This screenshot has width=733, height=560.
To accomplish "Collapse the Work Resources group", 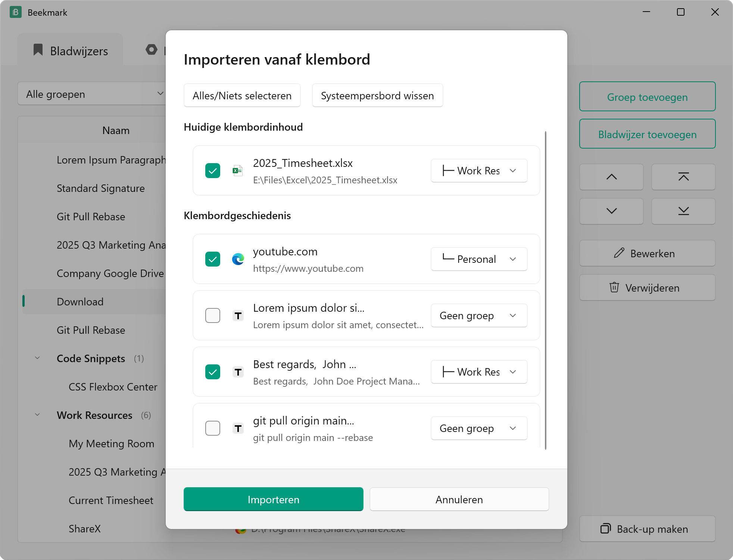I will click(37, 415).
